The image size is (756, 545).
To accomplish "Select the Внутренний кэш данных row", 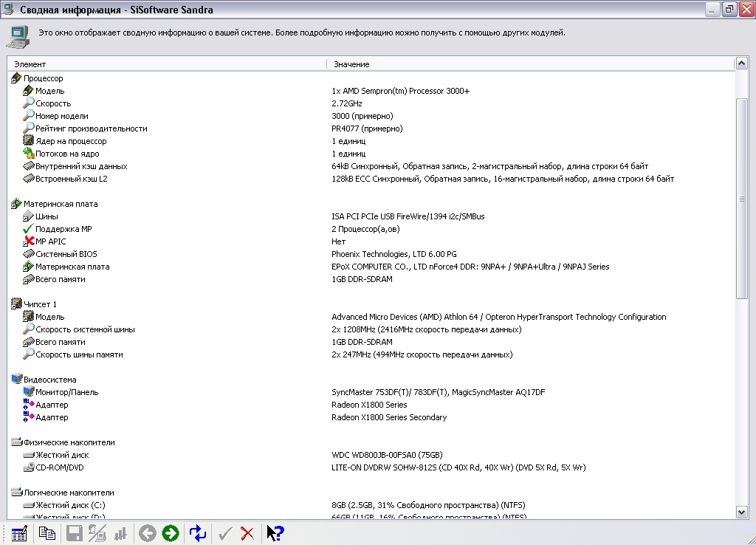I will (371, 166).
